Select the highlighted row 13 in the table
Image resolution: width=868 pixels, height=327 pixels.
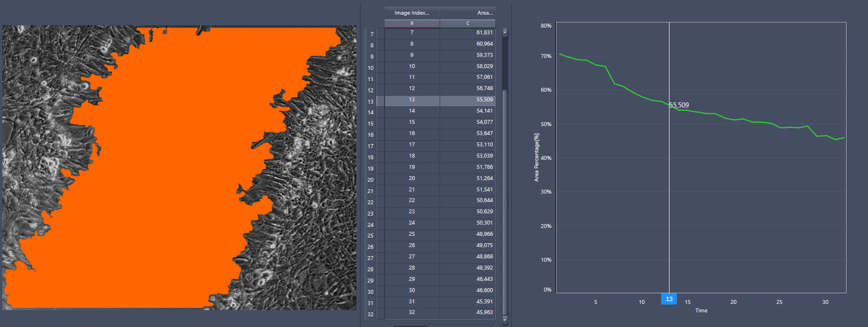click(x=412, y=100)
